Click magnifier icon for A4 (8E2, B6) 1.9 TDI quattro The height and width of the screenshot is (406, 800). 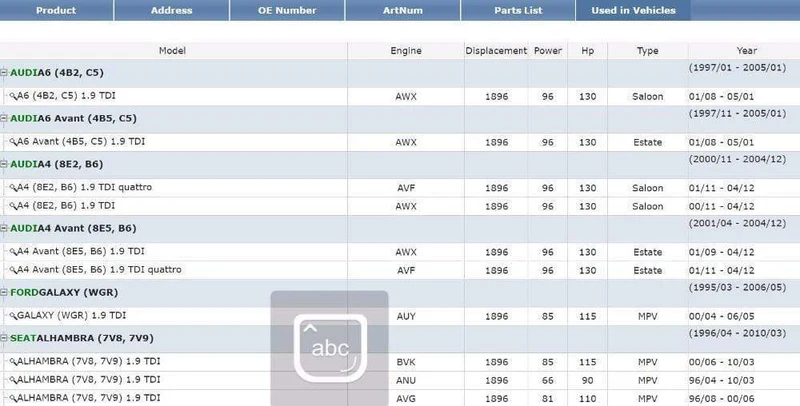[13, 188]
